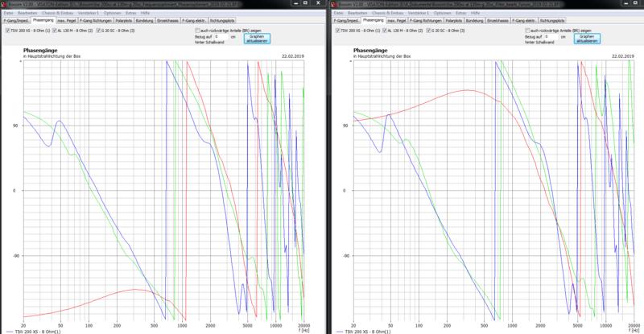Uncheck TIW 200 XS checkbox in left window
The width and height of the screenshot is (644, 334).
(7, 30)
